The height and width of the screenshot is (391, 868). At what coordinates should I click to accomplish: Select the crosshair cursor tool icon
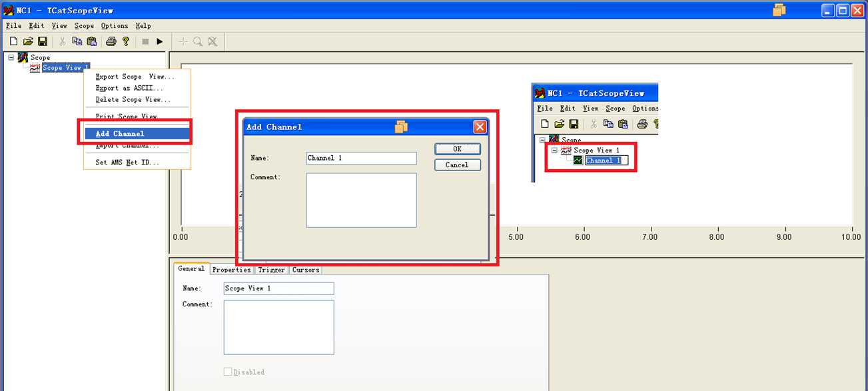[x=183, y=41]
